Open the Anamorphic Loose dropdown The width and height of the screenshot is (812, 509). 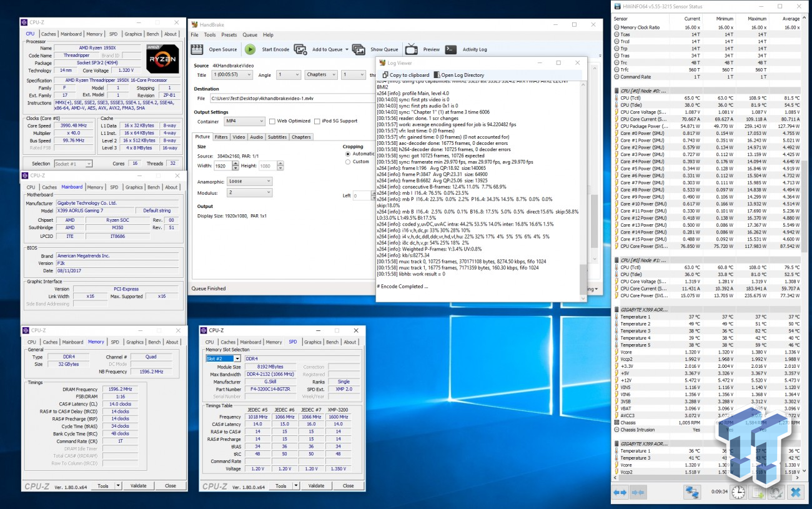point(250,181)
